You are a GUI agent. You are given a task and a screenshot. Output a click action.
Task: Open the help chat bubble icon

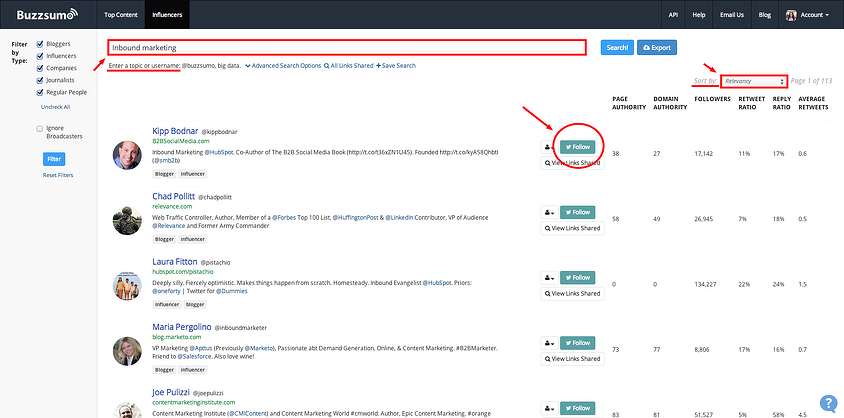coord(828,403)
